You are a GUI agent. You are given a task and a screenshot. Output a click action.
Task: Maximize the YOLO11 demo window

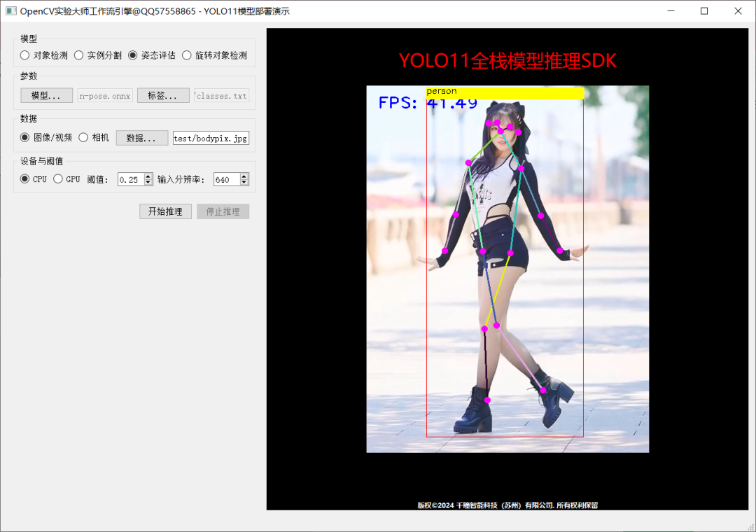tap(704, 10)
